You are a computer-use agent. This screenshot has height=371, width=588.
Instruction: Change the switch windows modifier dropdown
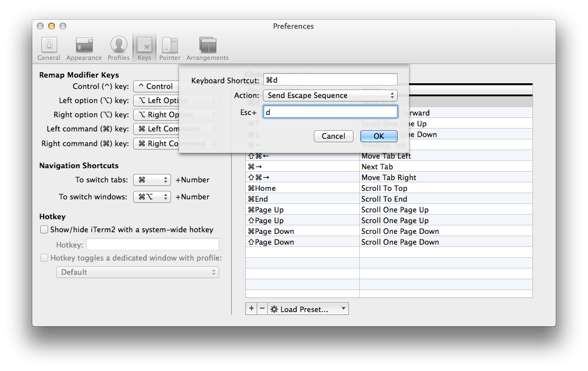click(152, 197)
